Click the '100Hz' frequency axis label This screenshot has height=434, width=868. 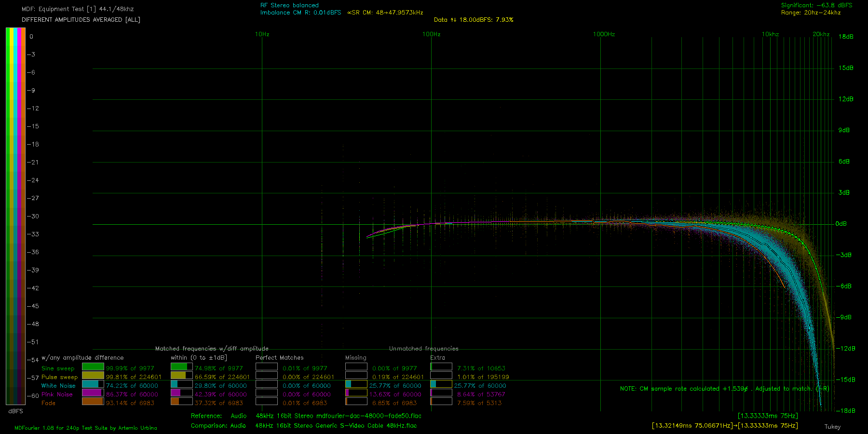point(432,34)
